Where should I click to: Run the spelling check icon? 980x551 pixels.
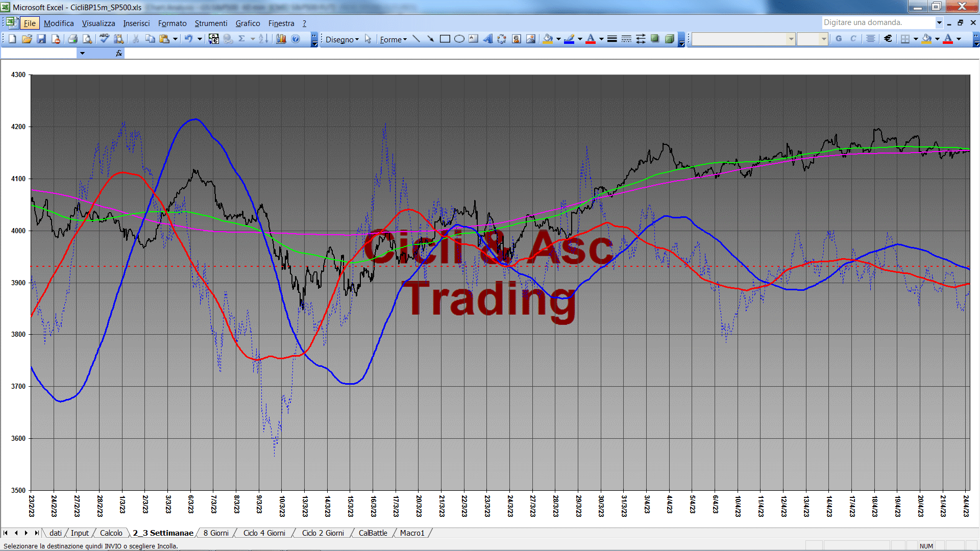[104, 39]
